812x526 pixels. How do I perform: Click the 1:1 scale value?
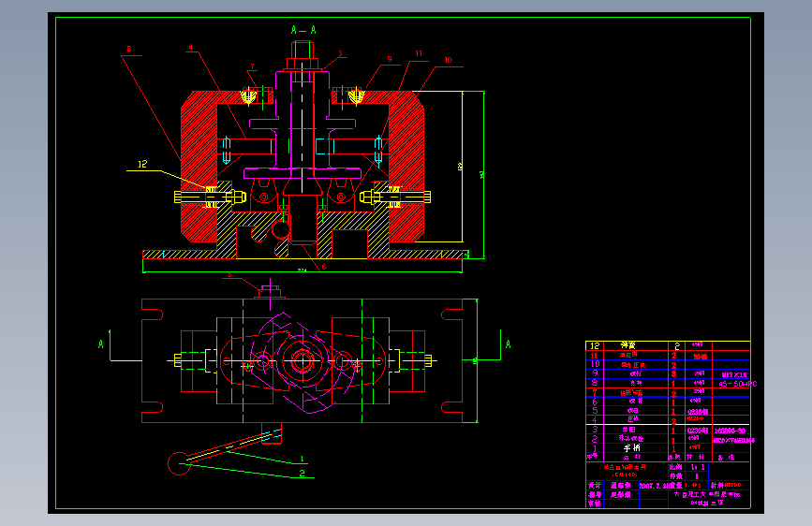[x=697, y=467]
